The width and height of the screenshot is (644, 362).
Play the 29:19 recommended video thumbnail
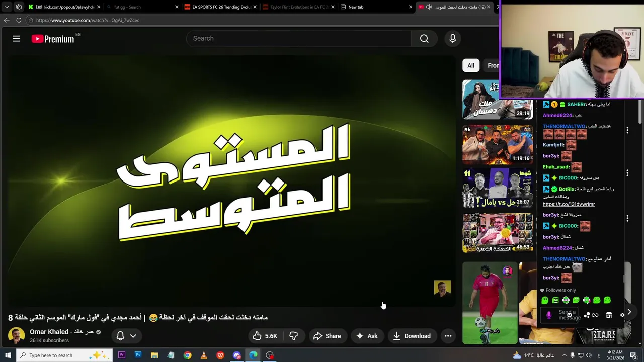pyautogui.click(x=498, y=100)
